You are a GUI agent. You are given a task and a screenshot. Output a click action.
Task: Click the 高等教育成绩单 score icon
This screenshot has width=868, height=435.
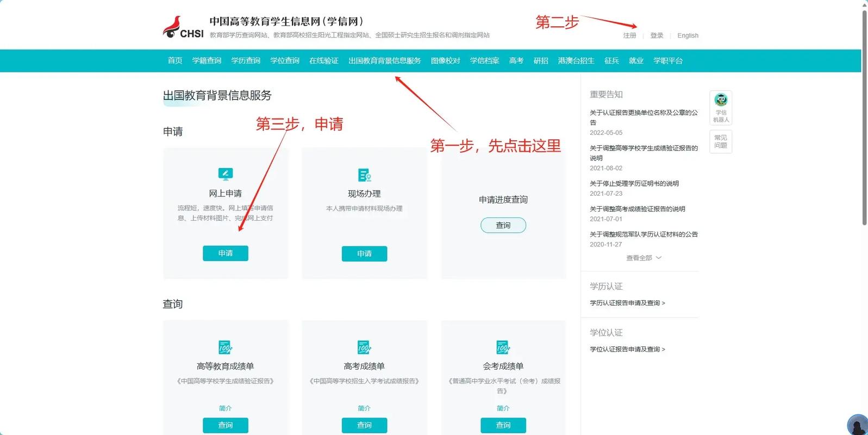pyautogui.click(x=225, y=347)
